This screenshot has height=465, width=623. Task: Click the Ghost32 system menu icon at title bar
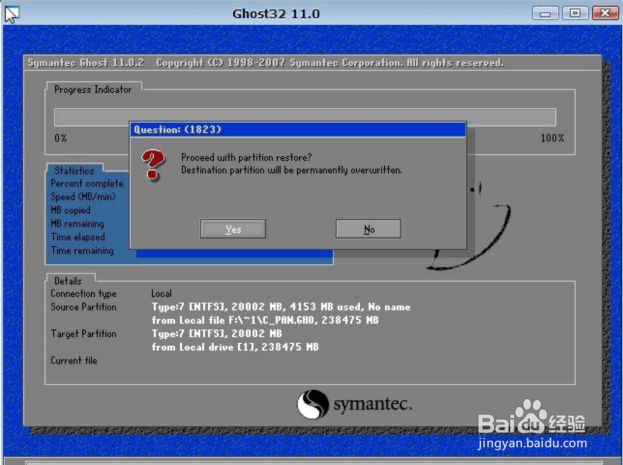pos(12,14)
